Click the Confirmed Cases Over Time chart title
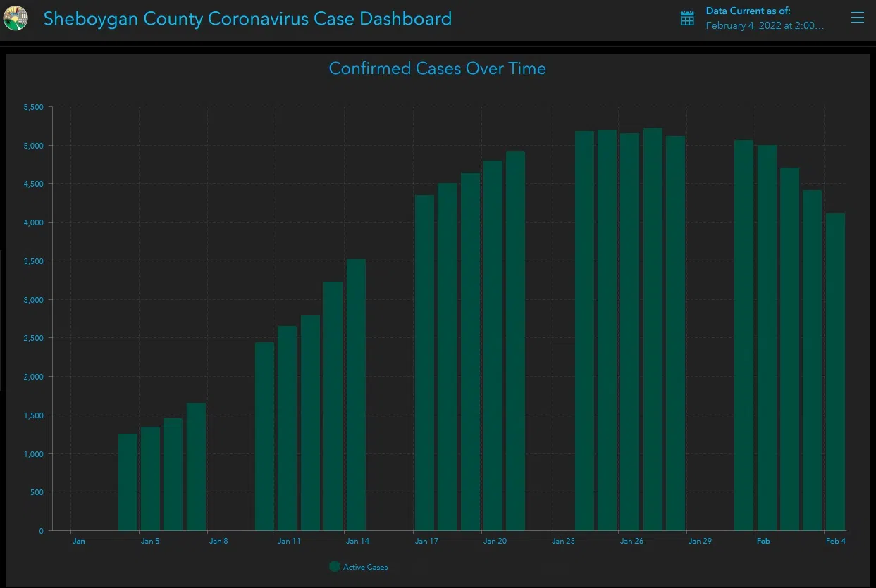876x588 pixels. (437, 68)
